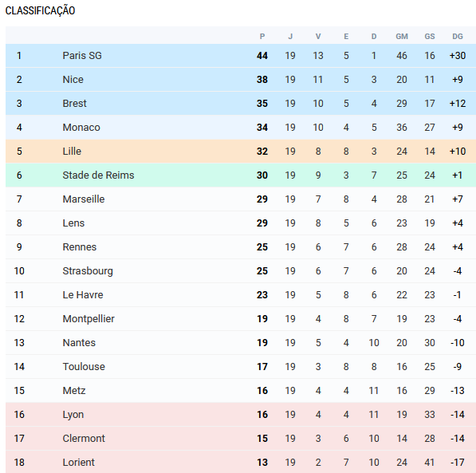Select Montpellier in the standings

coord(89,319)
